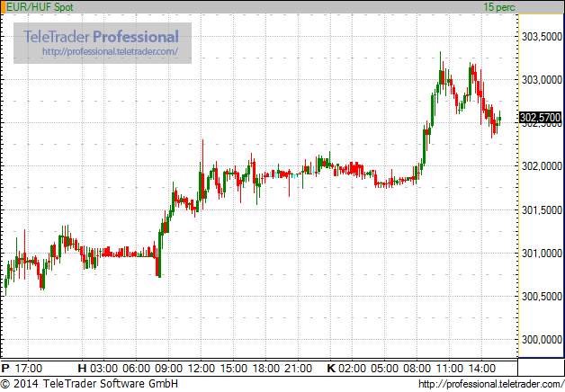Select the 301,0000 price axis label
The height and width of the screenshot is (392, 565).
point(542,254)
